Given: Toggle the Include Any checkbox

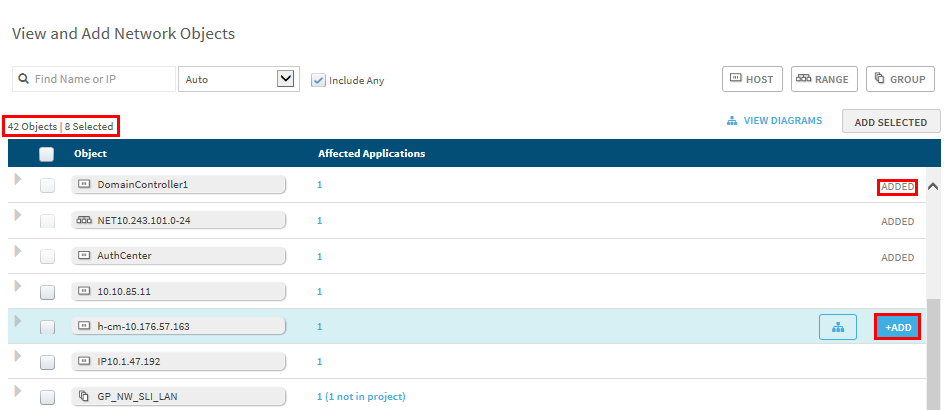Looking at the screenshot, I should tap(319, 80).
